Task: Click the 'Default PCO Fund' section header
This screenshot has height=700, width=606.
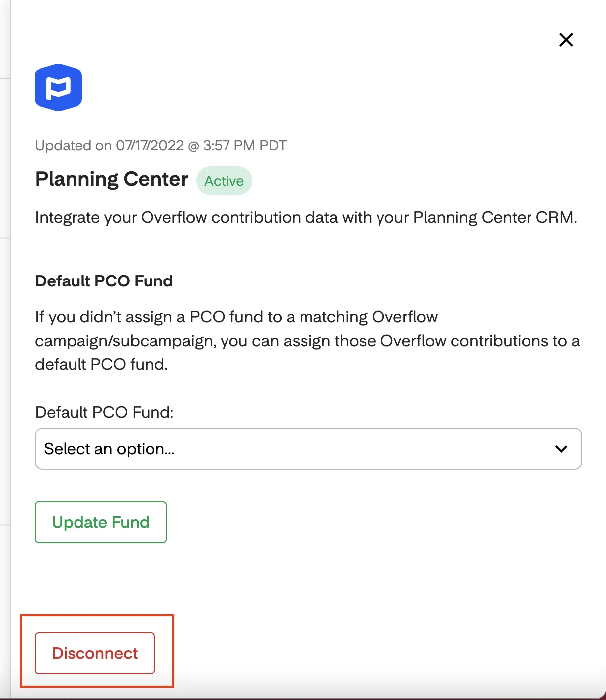Action: (104, 281)
